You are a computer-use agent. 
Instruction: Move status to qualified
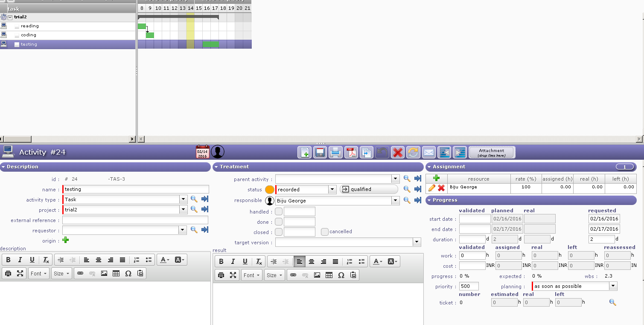coord(369,189)
